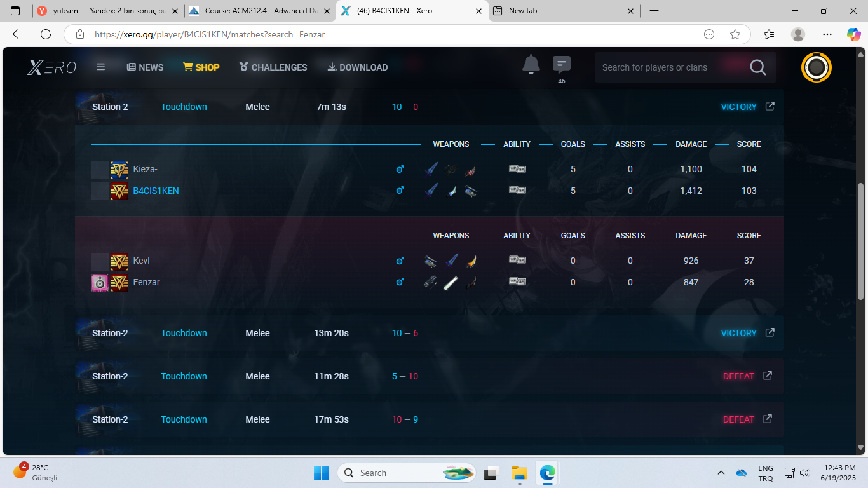Screen dimensions: 868x488
Task: Open player profile of Kieza-
Action: tap(145, 169)
